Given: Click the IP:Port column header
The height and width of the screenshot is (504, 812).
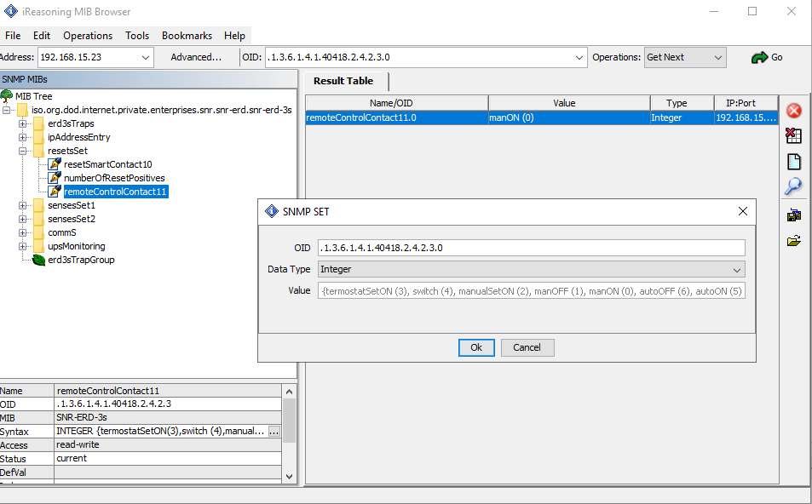Looking at the screenshot, I should click(x=746, y=103).
